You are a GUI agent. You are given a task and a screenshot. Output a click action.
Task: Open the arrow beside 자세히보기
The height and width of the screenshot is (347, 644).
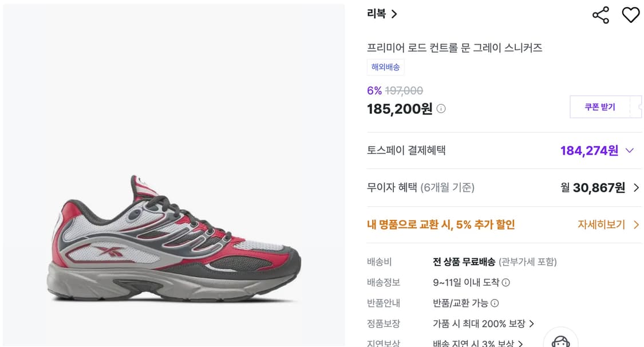pyautogui.click(x=637, y=224)
